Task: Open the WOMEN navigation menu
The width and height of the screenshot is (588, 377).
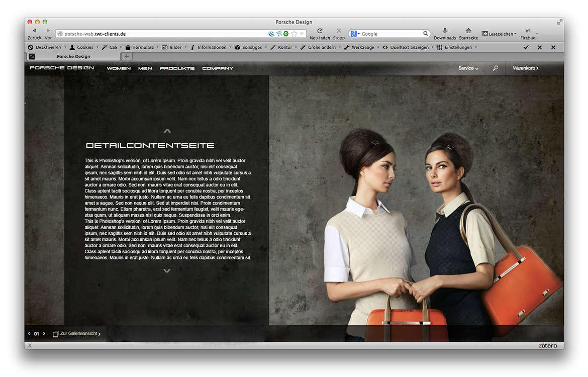Action: (x=119, y=68)
